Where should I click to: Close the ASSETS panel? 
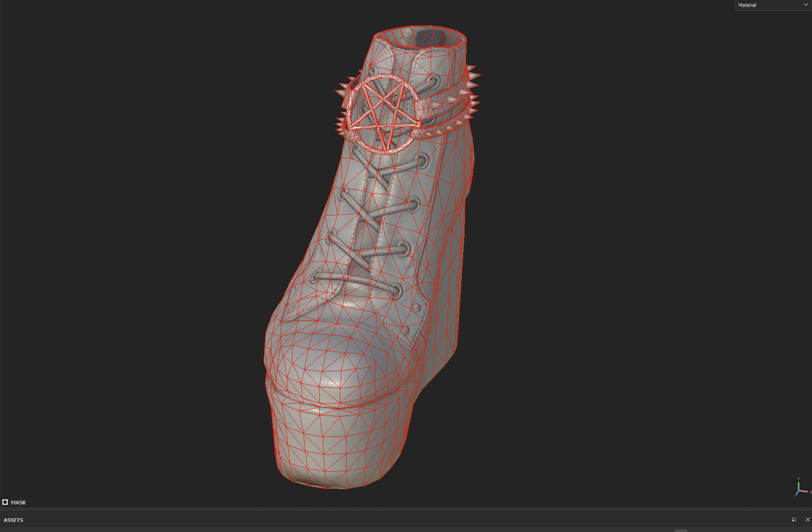[808, 520]
